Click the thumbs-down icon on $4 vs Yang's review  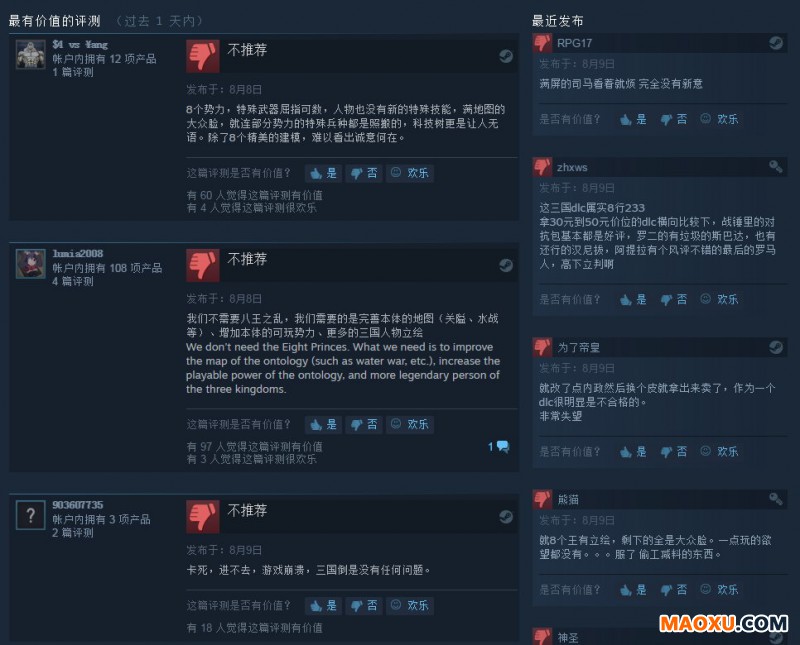(x=203, y=56)
